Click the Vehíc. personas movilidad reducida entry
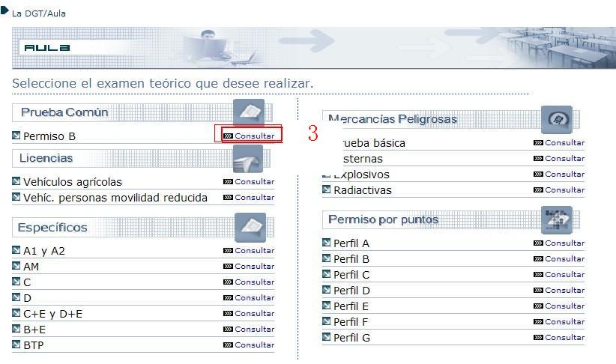 click(115, 198)
